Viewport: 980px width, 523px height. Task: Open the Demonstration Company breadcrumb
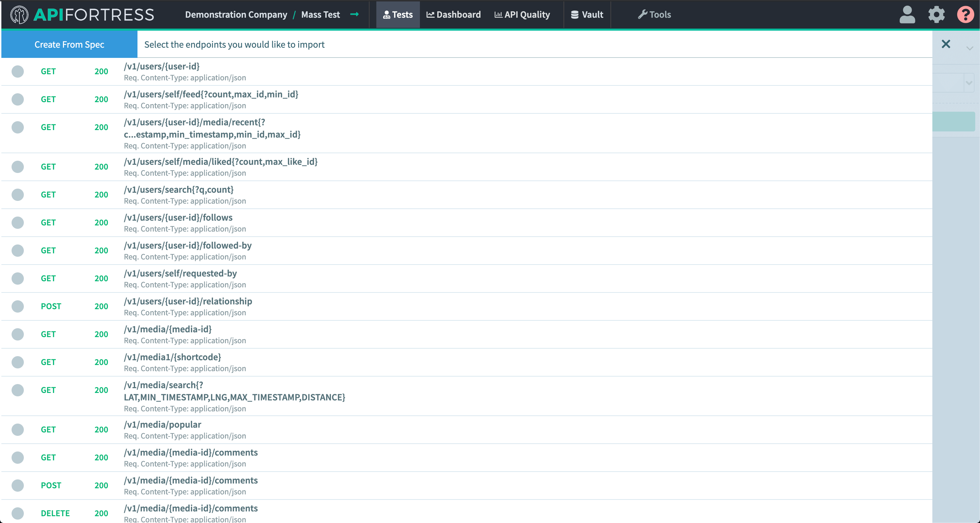click(236, 14)
